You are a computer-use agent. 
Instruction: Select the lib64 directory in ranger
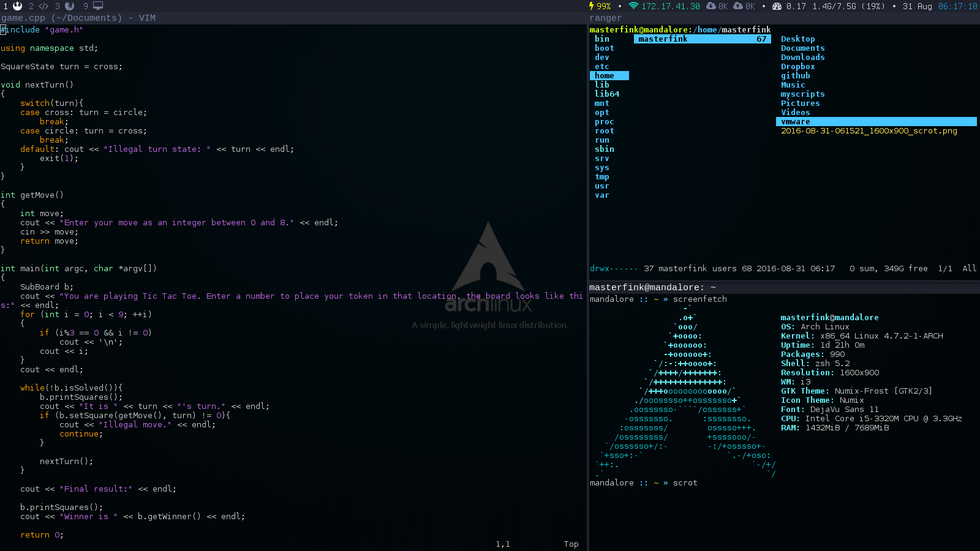click(x=607, y=94)
